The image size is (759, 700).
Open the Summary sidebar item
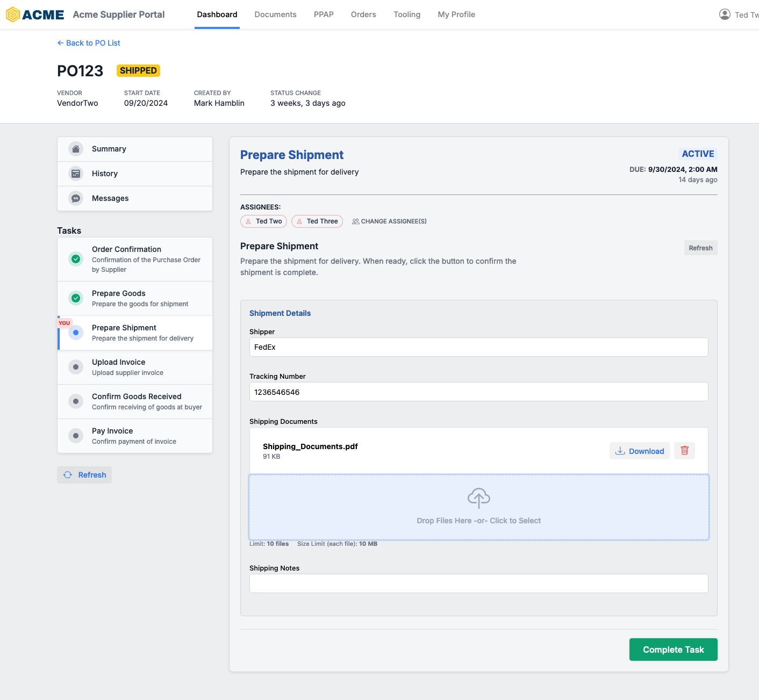coord(135,149)
